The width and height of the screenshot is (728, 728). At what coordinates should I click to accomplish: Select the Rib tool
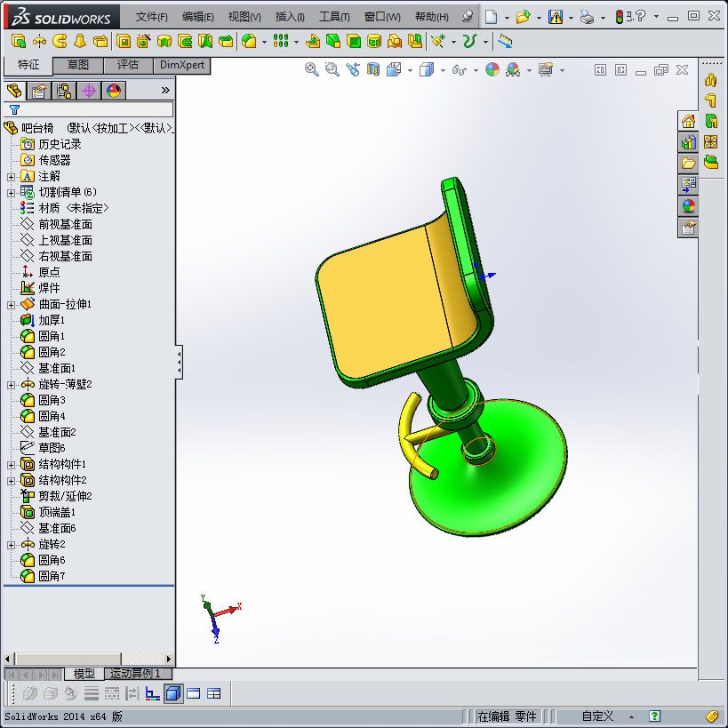tap(313, 41)
